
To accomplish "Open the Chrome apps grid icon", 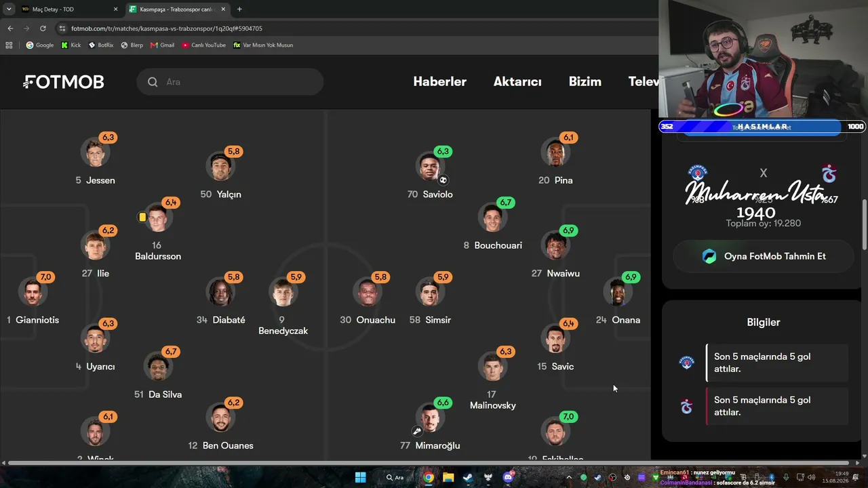I will (x=9, y=45).
